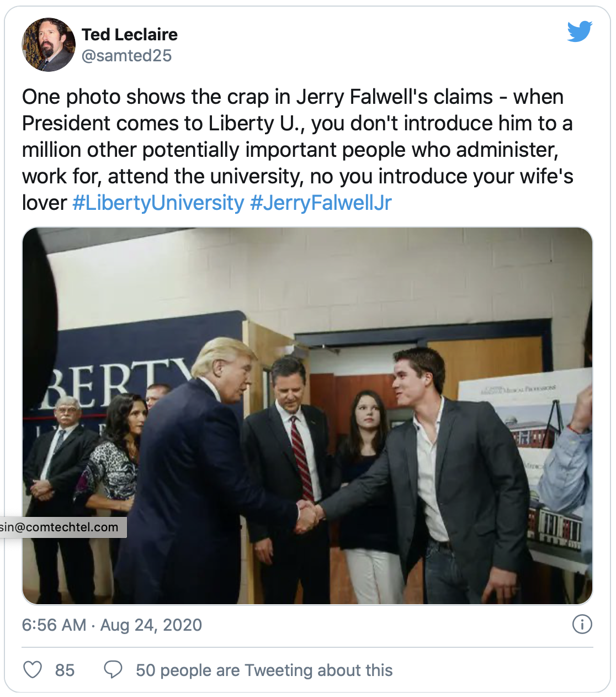
Task: Click the sin@comtechtel.com tooltip label
Action: pos(61,527)
